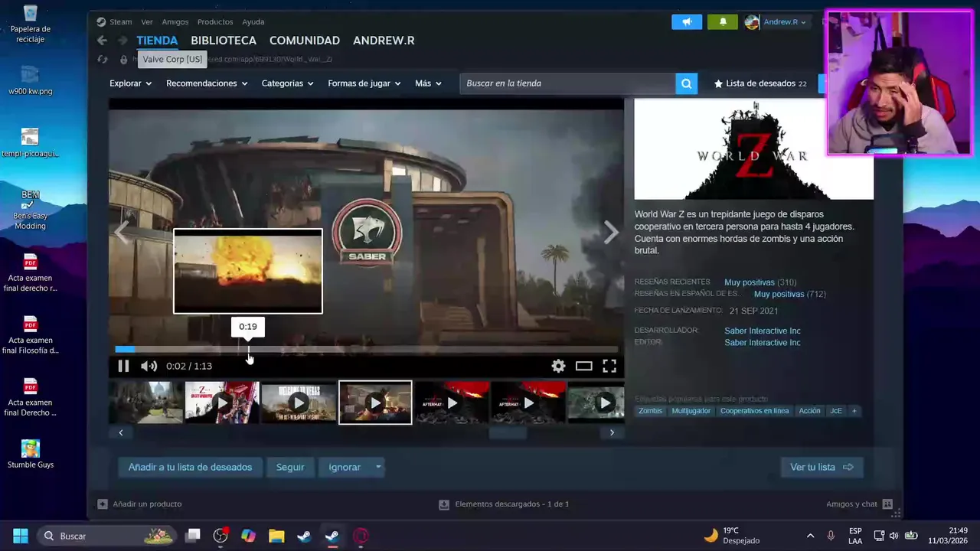The height and width of the screenshot is (551, 980).
Task: Add a tag with the plus button
Action: (854, 411)
